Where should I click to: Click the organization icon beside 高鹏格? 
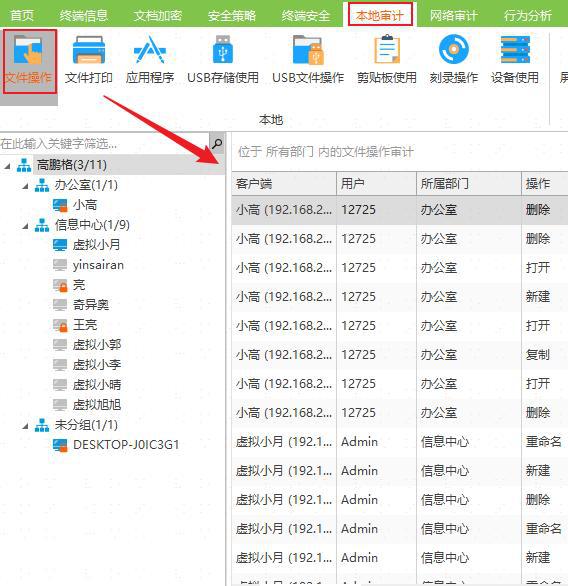24,165
